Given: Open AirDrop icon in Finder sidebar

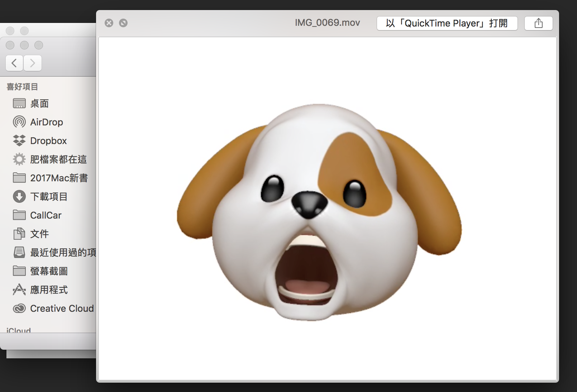Looking at the screenshot, I should 19,122.
